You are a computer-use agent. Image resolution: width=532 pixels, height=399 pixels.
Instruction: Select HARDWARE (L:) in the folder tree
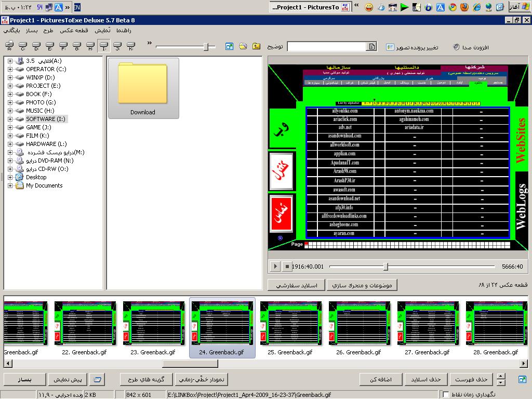click(x=46, y=144)
